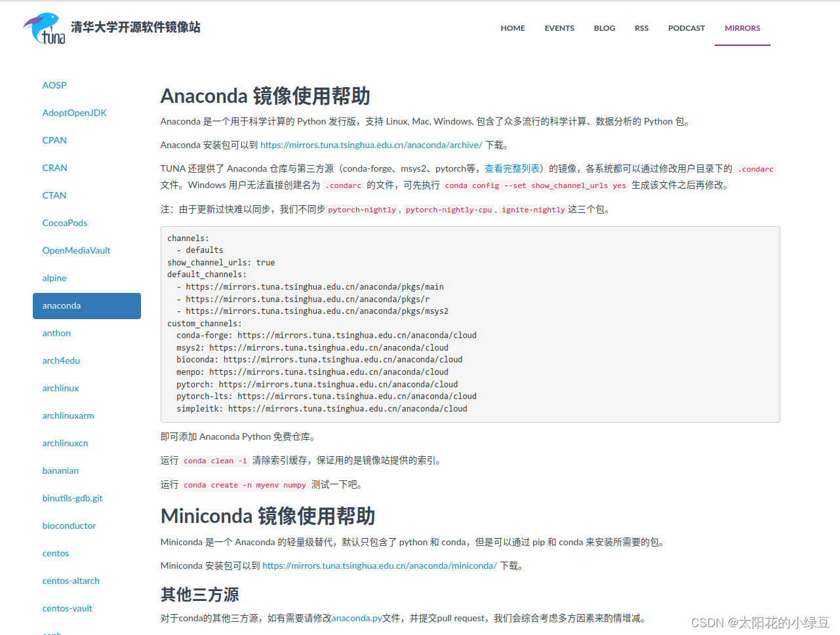Click the conda create -n myenv numpy command
This screenshot has width=840, height=635.
tap(245, 485)
